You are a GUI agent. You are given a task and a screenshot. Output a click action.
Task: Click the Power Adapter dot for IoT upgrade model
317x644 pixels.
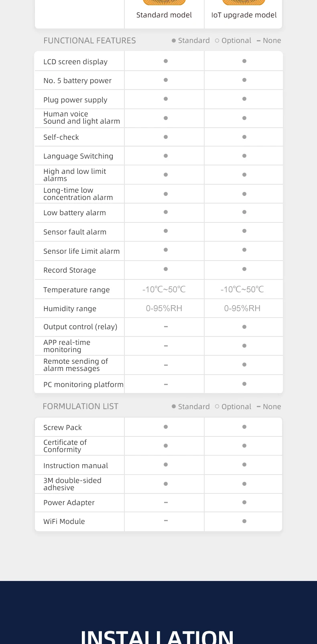tap(244, 502)
